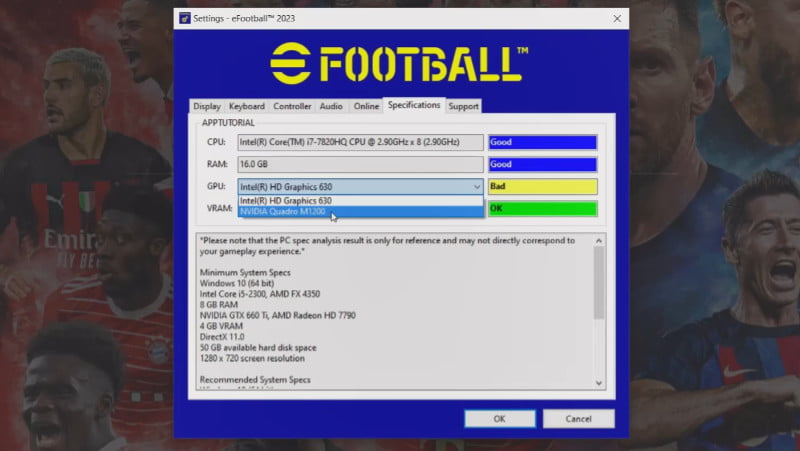This screenshot has width=800, height=451.
Task: Click the Cancel button
Action: (x=578, y=419)
